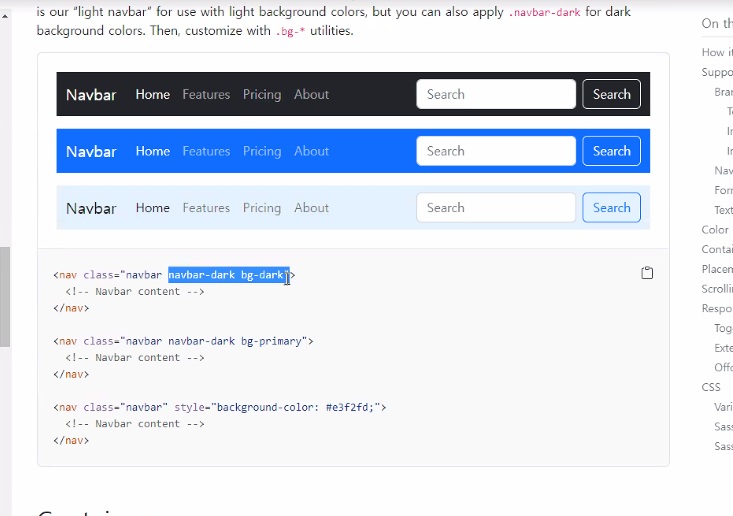This screenshot has width=733, height=516.
Task: Click the .bg-* inline code text
Action: coord(290,32)
